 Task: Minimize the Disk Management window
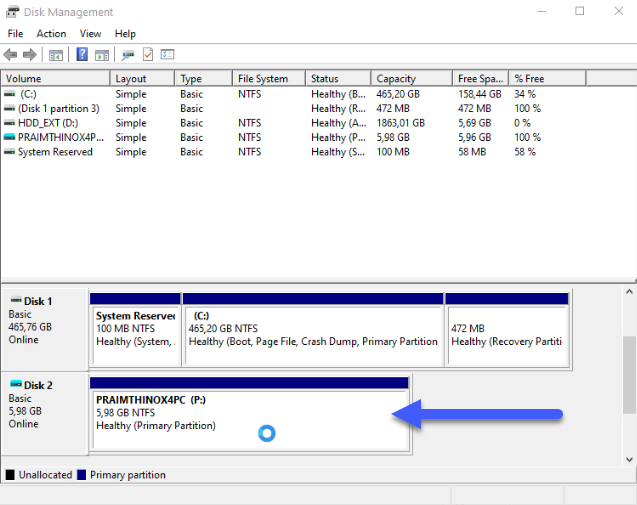click(541, 11)
